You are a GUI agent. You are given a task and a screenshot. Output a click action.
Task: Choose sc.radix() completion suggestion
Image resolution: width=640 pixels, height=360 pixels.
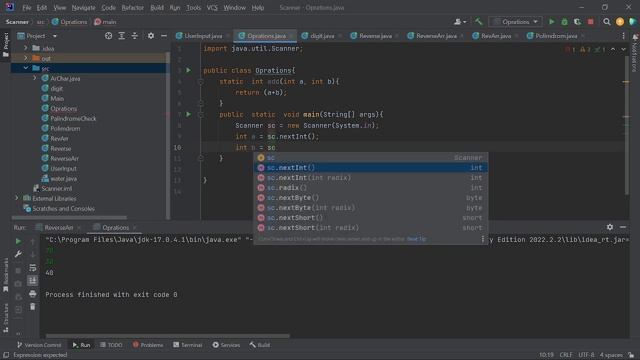(371, 188)
